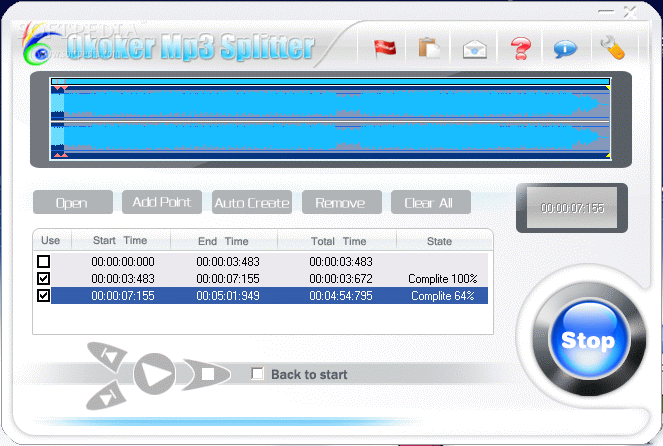Open help via red question mark
The height and width of the screenshot is (446, 663).
(521, 48)
